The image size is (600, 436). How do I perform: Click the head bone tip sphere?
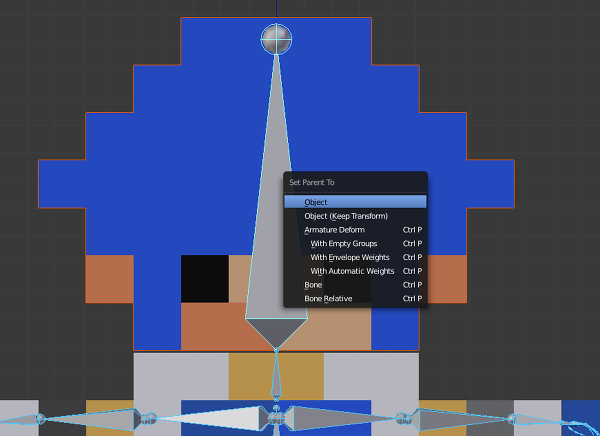276,39
